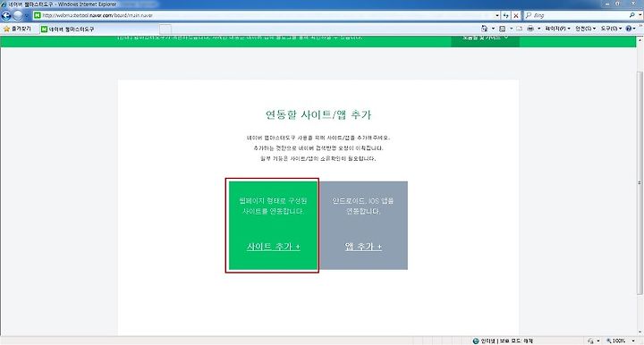Click the scrollbar up arrow
Image resolution: width=644 pixels, height=345 pixels.
point(640,40)
